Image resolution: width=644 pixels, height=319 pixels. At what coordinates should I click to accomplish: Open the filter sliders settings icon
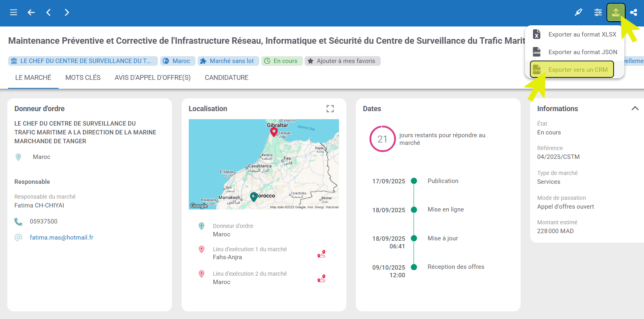[x=598, y=12]
